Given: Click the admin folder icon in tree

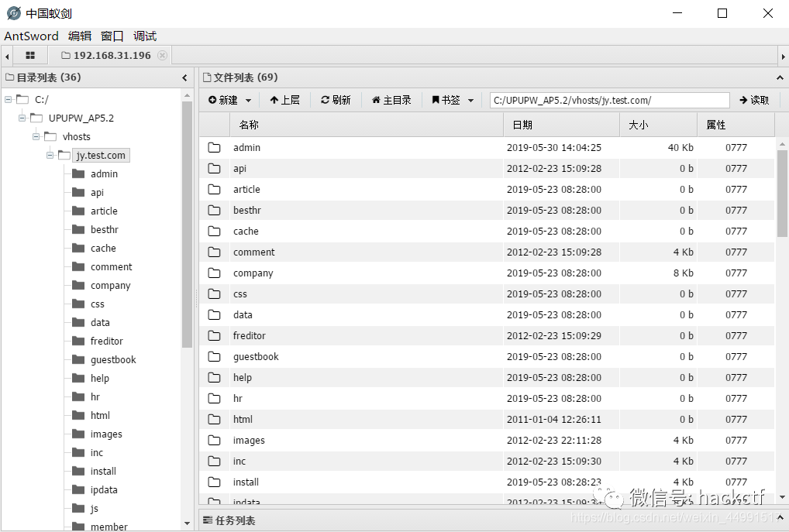Looking at the screenshot, I should tap(78, 174).
